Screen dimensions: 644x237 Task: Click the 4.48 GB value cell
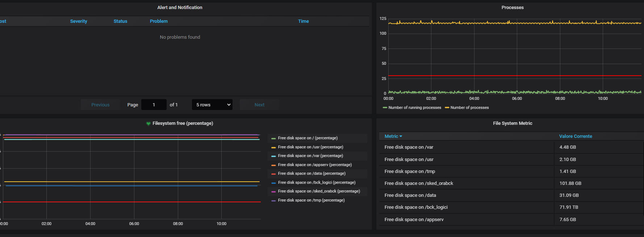click(599, 147)
